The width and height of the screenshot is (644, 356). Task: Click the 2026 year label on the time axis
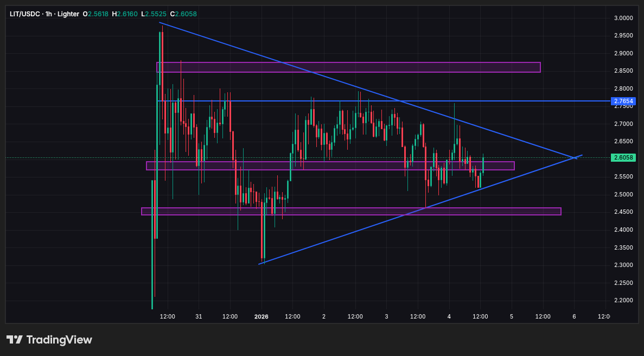tap(261, 316)
